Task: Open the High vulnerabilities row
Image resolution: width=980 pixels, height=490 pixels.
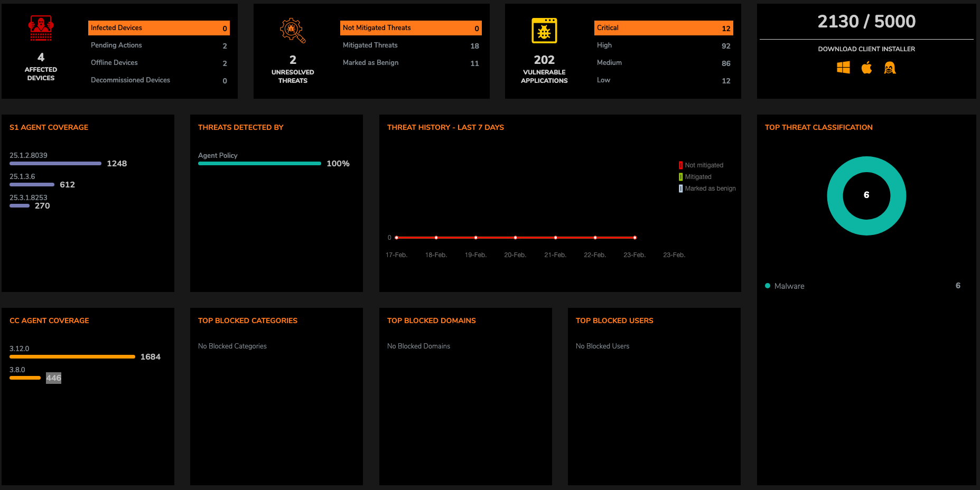Action: [664, 45]
